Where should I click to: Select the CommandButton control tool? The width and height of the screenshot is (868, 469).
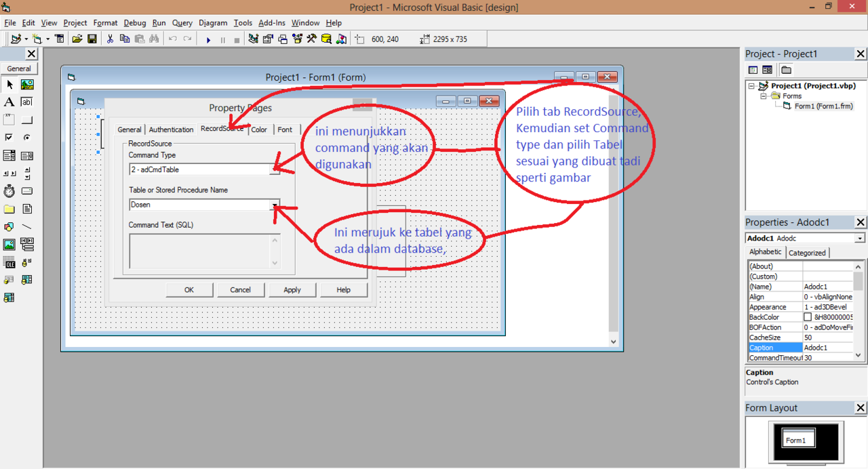click(x=27, y=120)
